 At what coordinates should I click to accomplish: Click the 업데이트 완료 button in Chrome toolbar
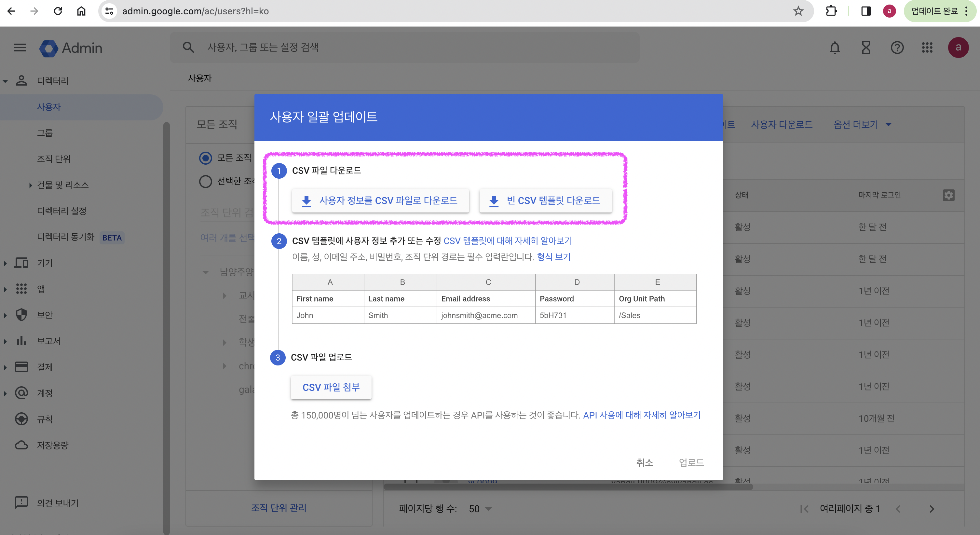point(939,11)
